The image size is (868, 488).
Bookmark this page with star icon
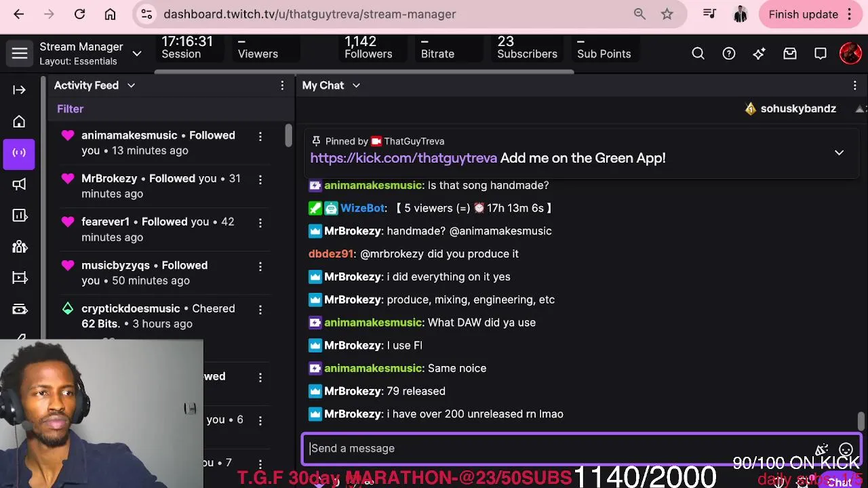[x=667, y=14]
